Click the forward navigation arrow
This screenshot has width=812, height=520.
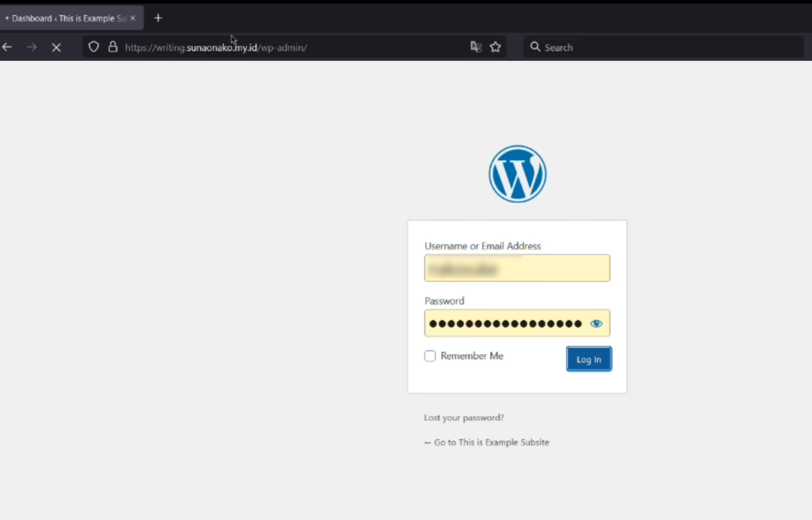tap(32, 48)
